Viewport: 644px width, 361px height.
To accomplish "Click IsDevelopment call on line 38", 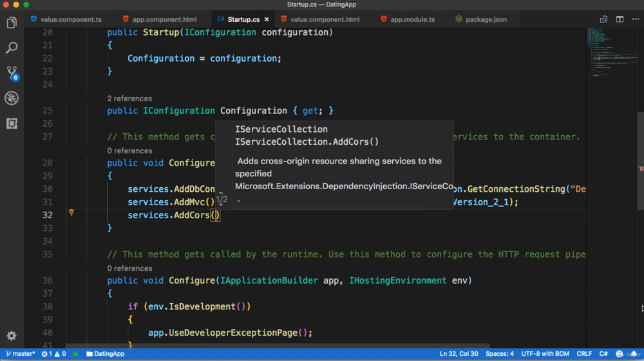I will click(202, 306).
